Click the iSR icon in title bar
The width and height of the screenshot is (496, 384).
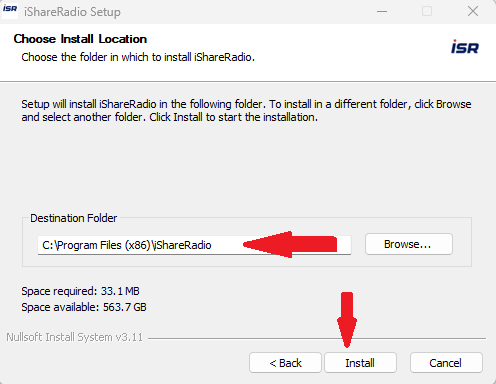10,11
